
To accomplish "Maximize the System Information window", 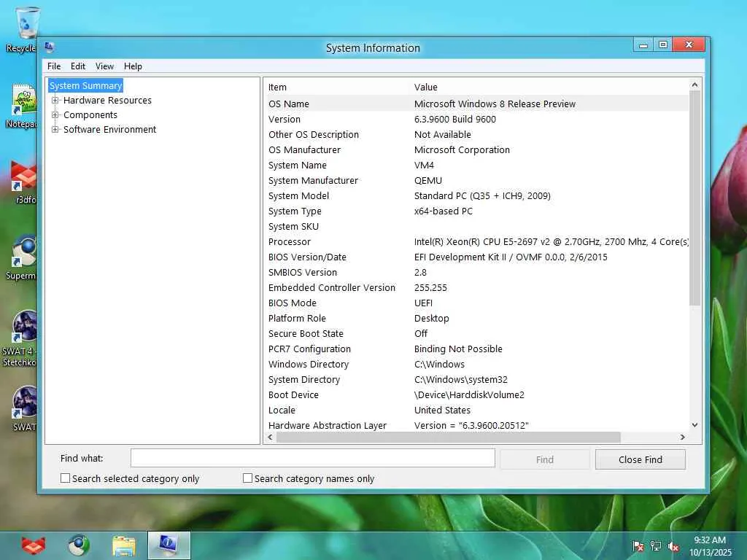I will tap(662, 44).
